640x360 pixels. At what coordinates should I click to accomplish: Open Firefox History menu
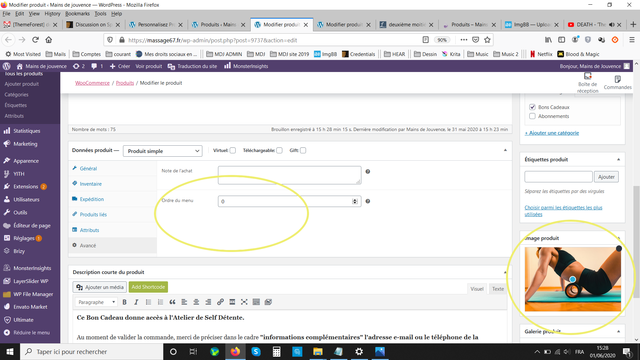(52, 13)
